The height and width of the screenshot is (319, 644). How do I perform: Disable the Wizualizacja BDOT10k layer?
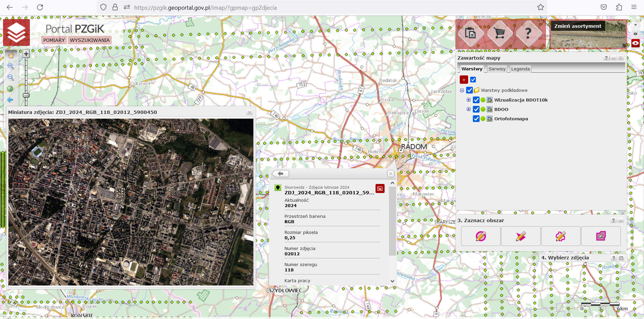(x=476, y=100)
